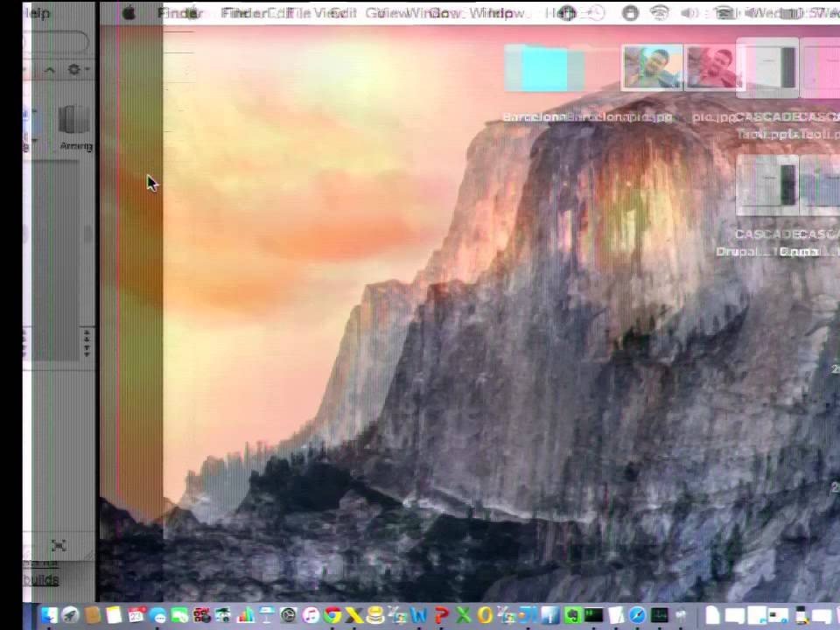This screenshot has width=840, height=630.
Task: Launch Microsoft Word from the Dock
Action: (x=419, y=615)
